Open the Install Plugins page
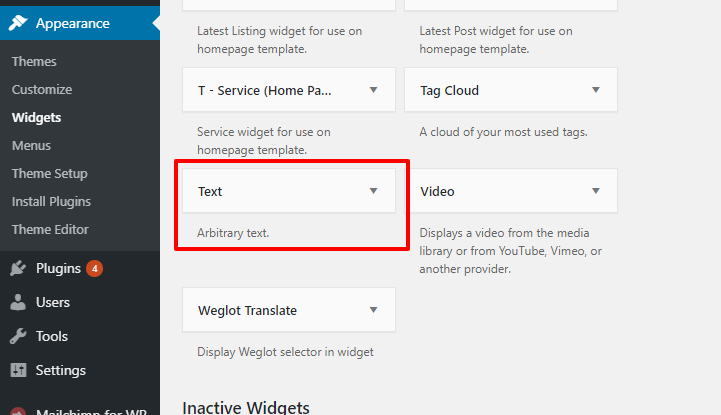The image size is (721, 415). point(52,202)
